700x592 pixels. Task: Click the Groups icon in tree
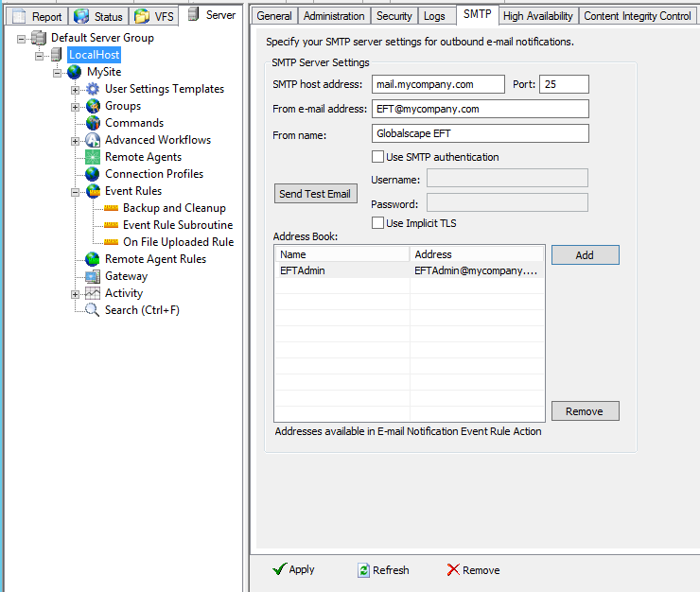click(93, 106)
